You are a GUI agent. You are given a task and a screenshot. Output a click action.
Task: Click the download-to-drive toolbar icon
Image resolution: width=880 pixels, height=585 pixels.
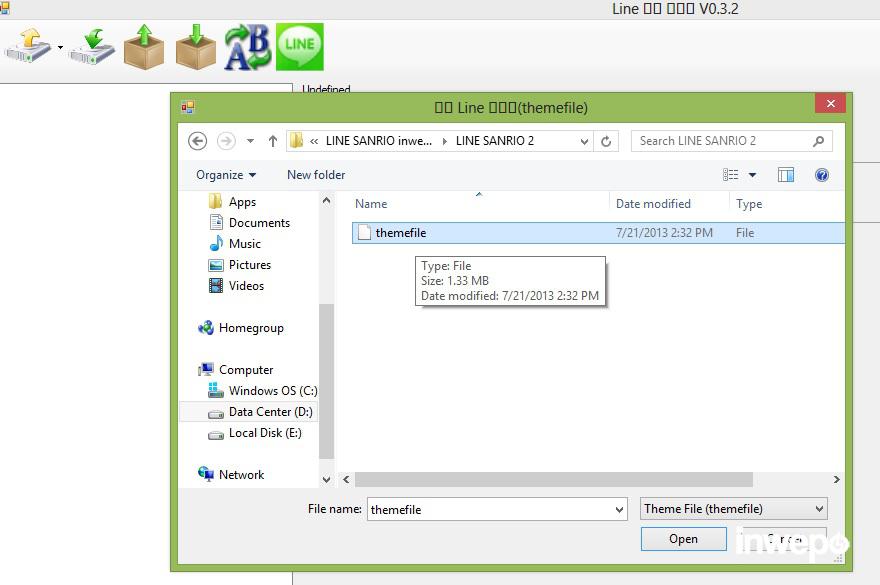coord(92,47)
